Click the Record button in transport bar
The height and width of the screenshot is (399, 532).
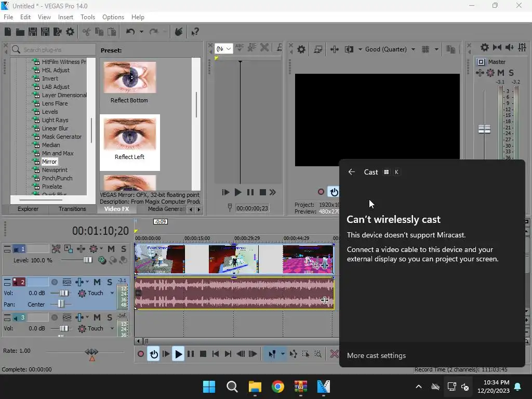[140, 354]
